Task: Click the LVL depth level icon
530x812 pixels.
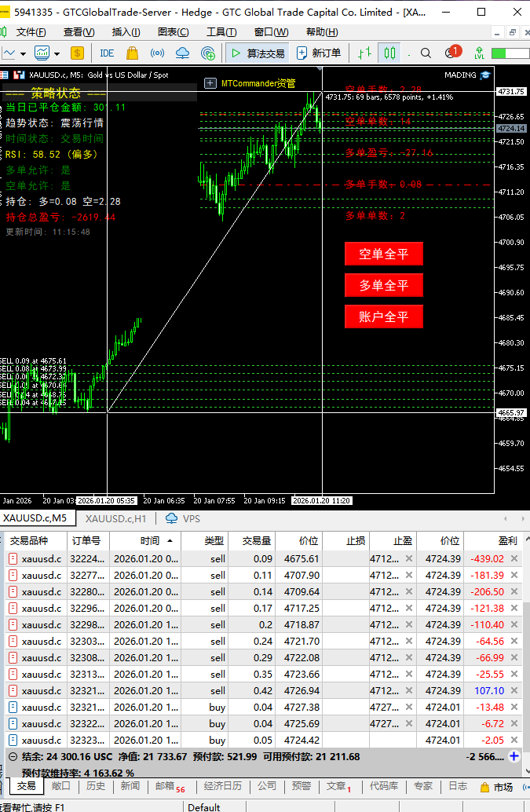Action: (479, 53)
